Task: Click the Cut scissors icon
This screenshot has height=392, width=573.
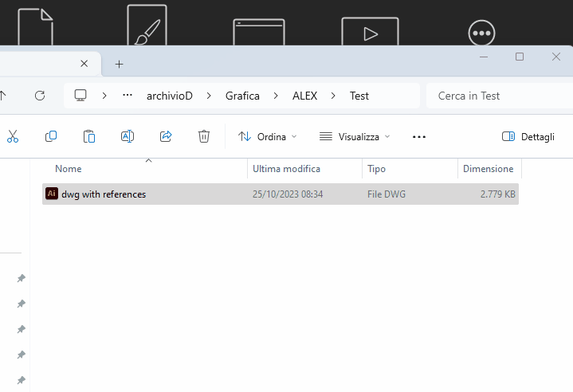Action: pos(13,136)
